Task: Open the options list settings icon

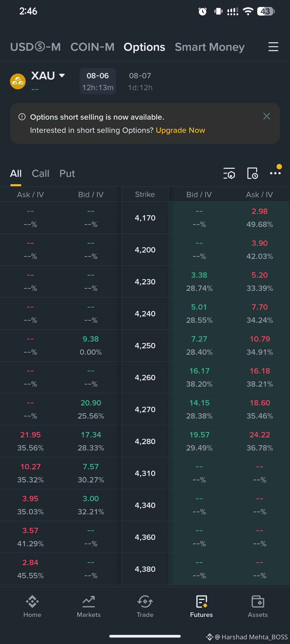Action: pyautogui.click(x=229, y=173)
